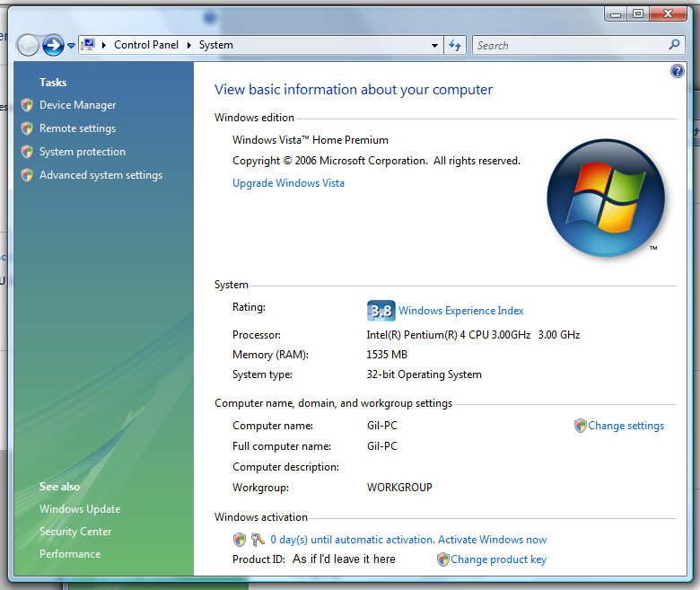Open Advanced system settings link

[x=101, y=175]
